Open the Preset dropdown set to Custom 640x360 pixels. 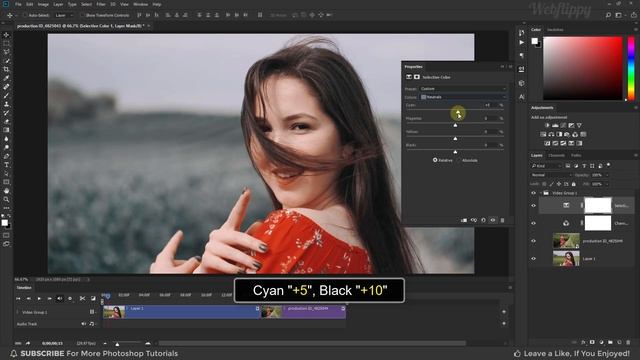(463, 89)
